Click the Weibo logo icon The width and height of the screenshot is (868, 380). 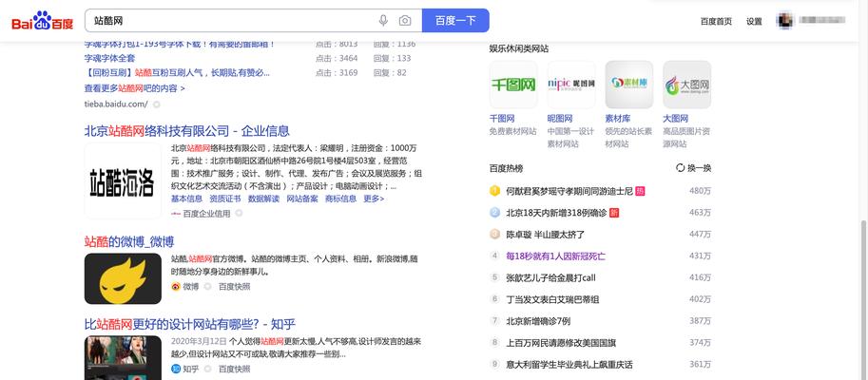[176, 287]
